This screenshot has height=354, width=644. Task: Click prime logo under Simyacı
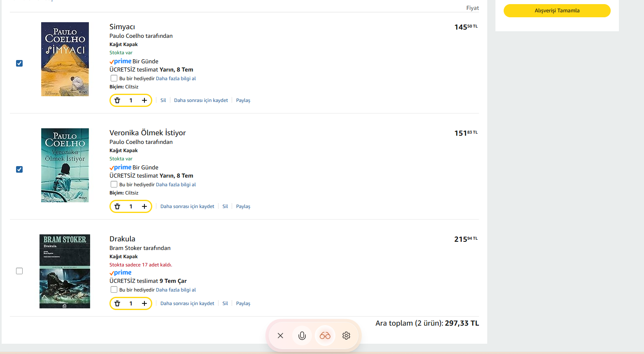(121, 61)
